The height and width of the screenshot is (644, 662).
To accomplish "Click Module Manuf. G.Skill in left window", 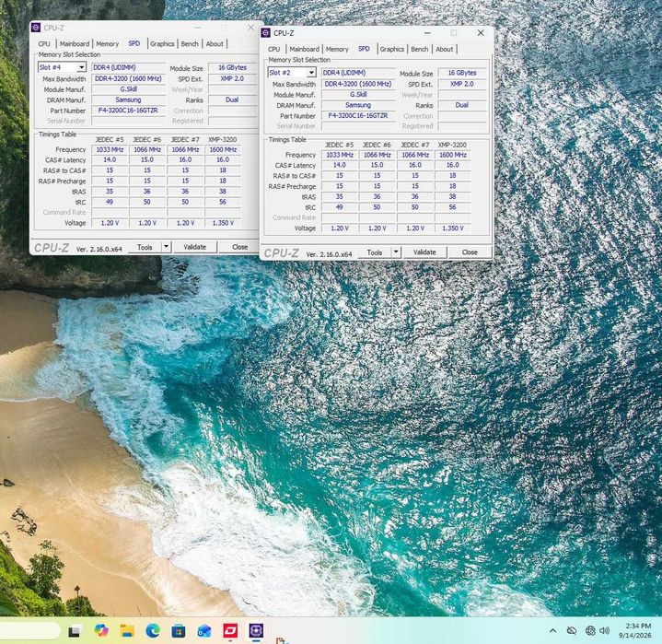I will click(128, 89).
